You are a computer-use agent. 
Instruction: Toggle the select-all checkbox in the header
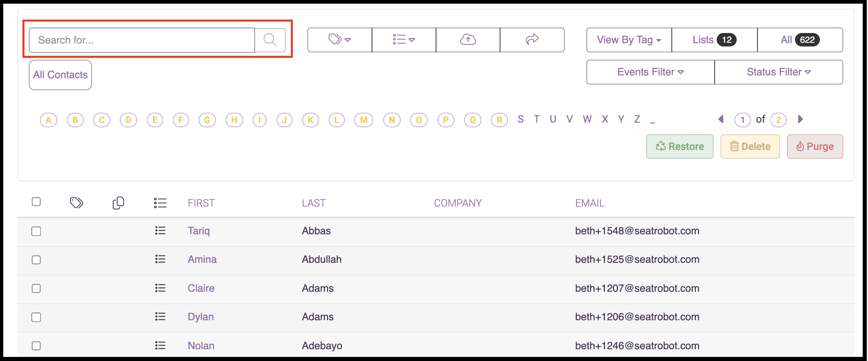pos(36,202)
